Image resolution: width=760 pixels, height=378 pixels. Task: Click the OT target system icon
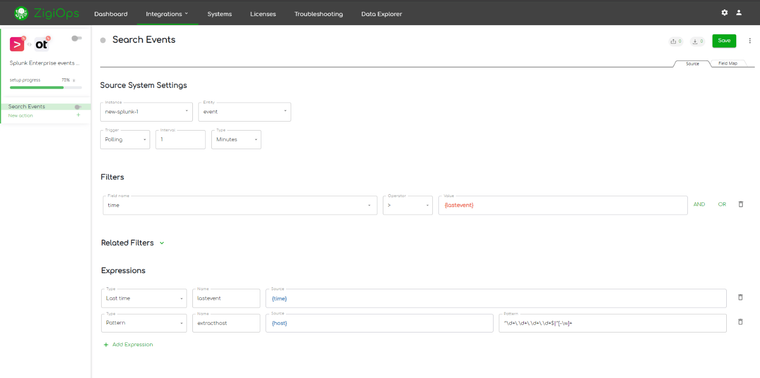[x=42, y=44]
